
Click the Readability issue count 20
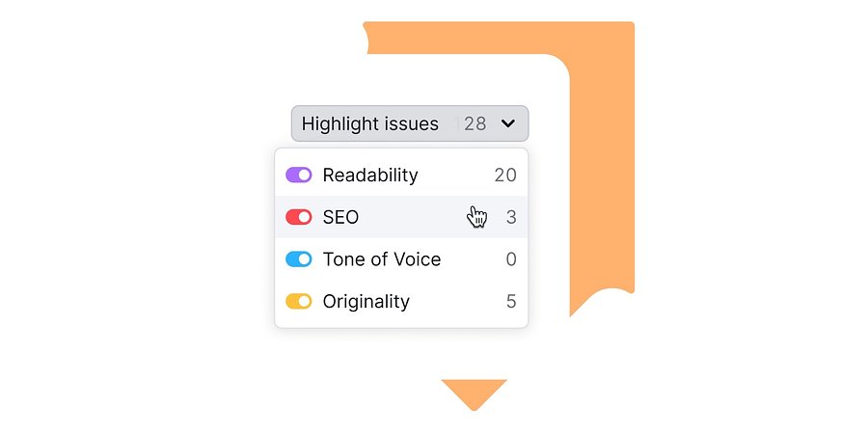(x=505, y=175)
